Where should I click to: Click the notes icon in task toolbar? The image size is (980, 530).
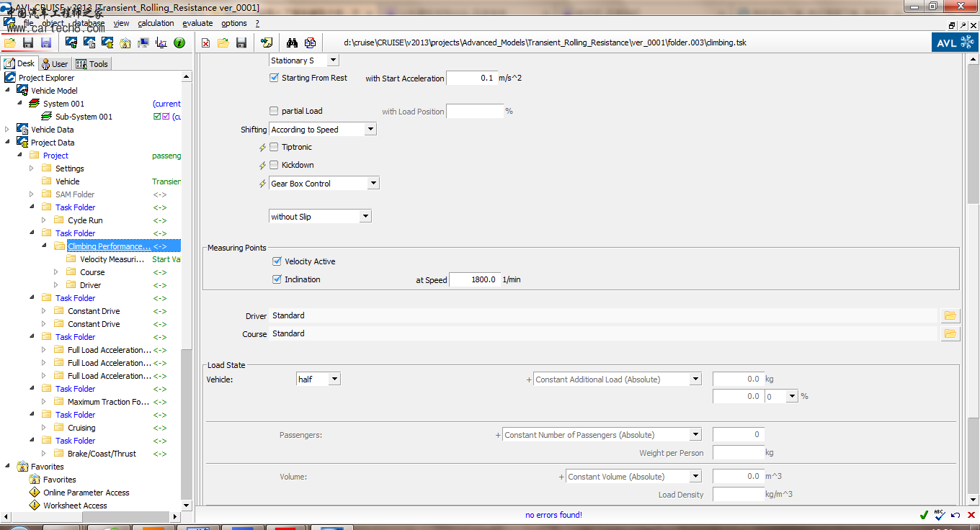[266, 42]
